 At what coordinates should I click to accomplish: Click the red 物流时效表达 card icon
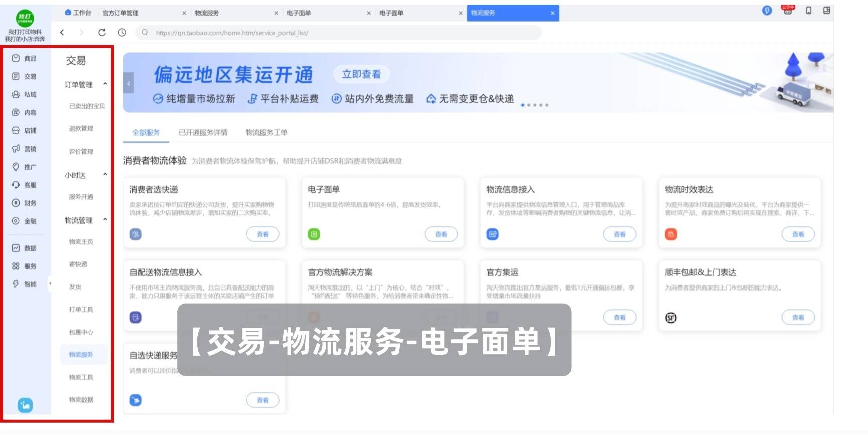pyautogui.click(x=671, y=234)
